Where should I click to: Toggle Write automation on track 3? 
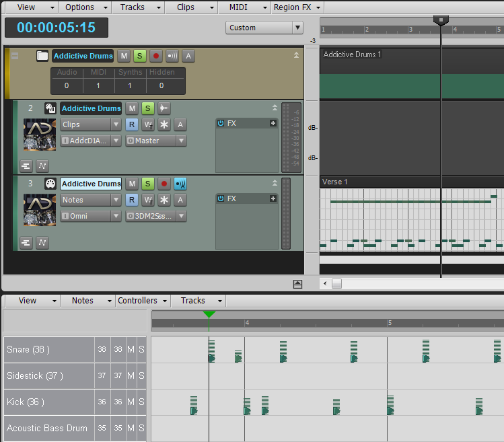coord(148,200)
